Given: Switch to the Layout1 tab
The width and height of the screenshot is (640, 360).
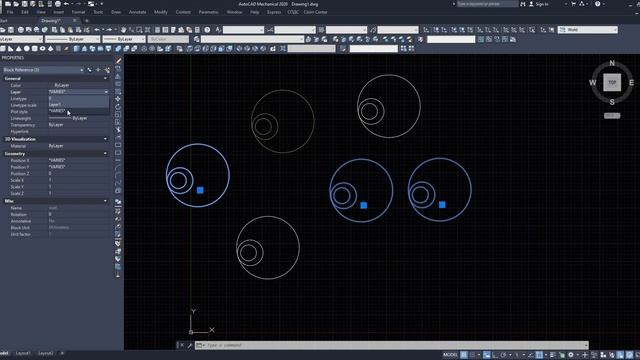Looking at the screenshot, I should tap(23, 353).
